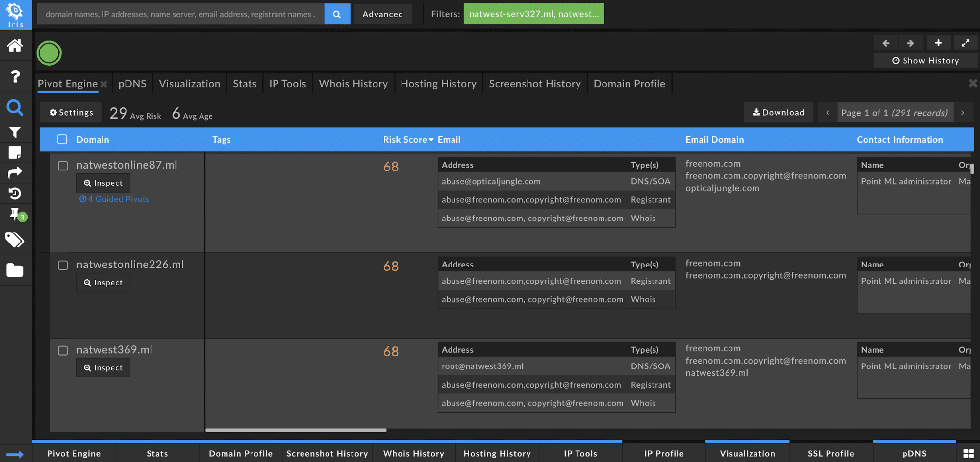Viewport: 980px width, 462px height.
Task: Close the panel with the x near Domain Profile
Action: 973,83
